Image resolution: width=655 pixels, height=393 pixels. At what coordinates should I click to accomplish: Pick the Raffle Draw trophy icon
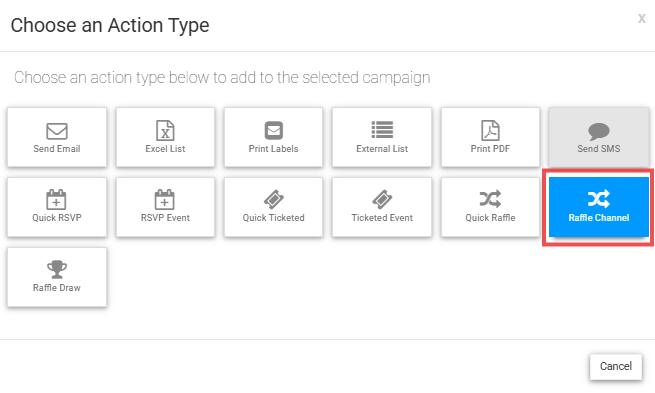click(57, 269)
